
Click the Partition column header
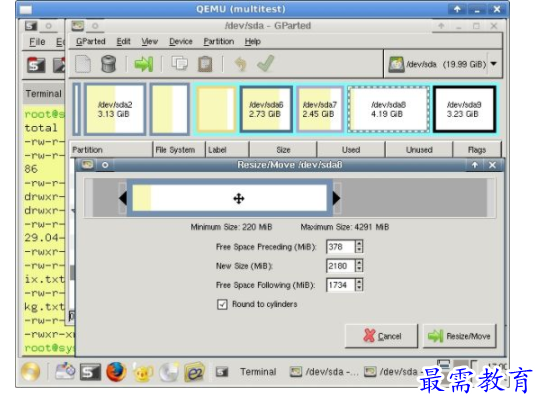111,150
